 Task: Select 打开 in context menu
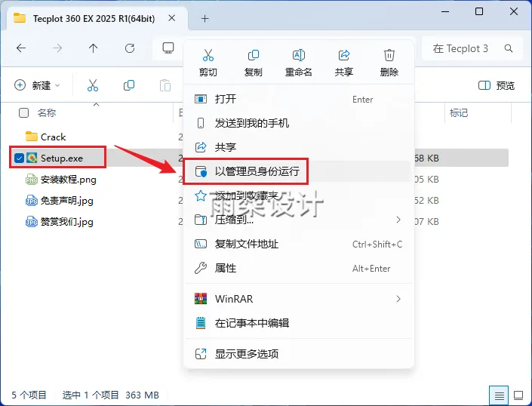(298, 99)
